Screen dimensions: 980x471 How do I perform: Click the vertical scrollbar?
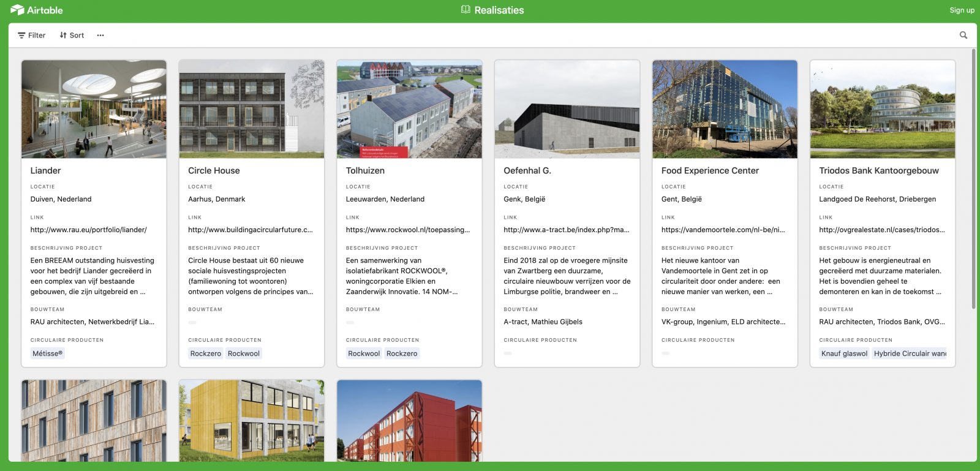(x=973, y=179)
